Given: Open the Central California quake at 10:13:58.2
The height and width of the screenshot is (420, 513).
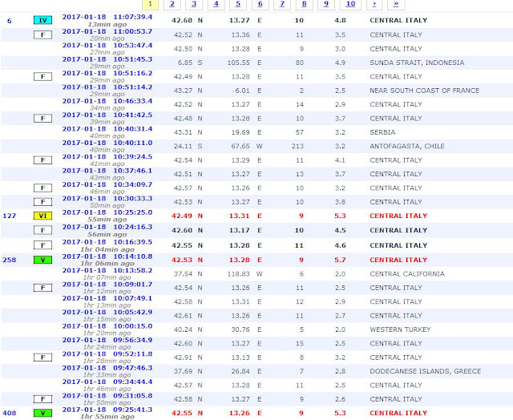Looking at the screenshot, I should pos(107,270).
